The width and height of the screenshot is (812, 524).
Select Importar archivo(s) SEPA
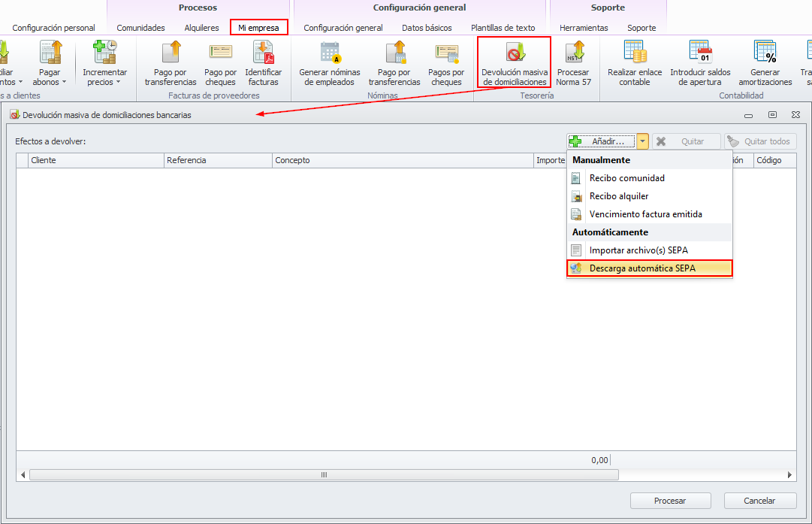(x=650, y=250)
